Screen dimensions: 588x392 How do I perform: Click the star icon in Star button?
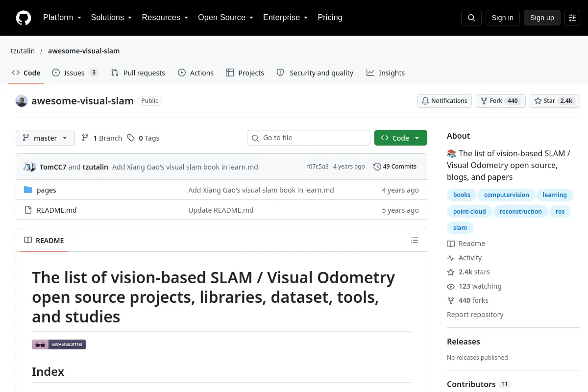(538, 101)
